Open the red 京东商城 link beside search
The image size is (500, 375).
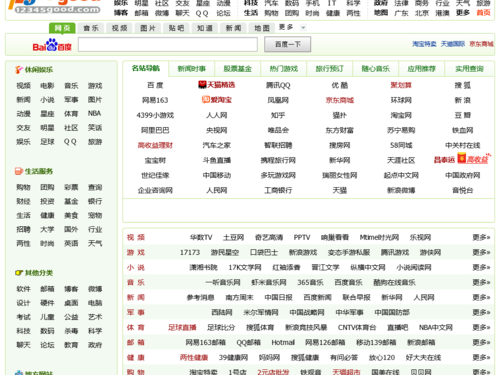[481, 44]
